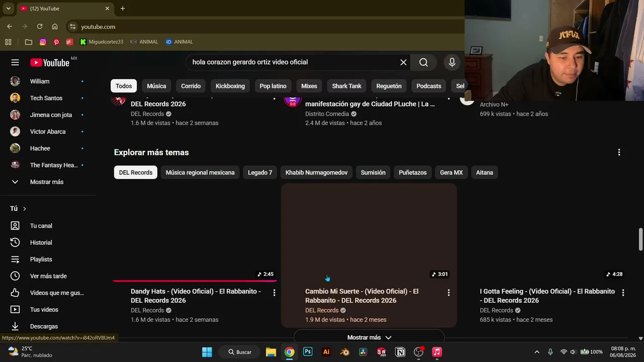Start voice search with the microphone
This screenshot has height=362, width=644.
452,62
